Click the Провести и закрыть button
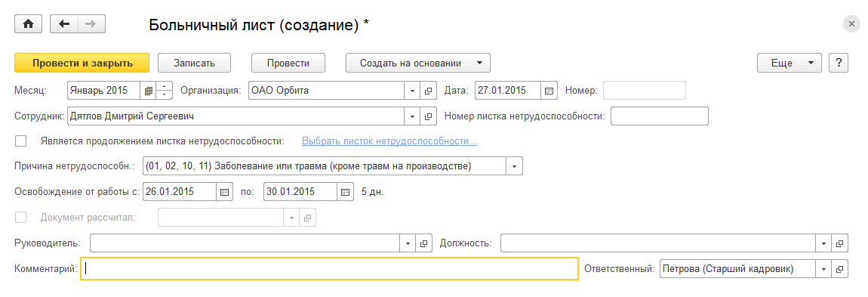Viewport: 868px width, 297px height. (82, 63)
